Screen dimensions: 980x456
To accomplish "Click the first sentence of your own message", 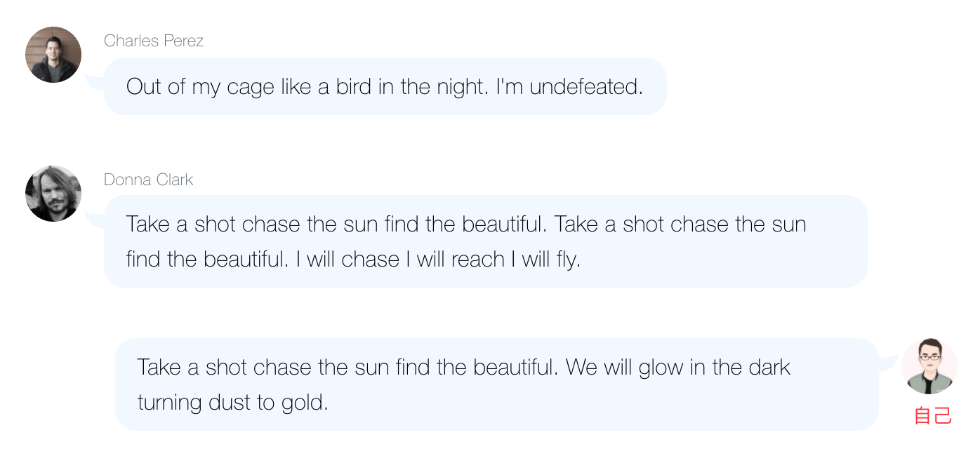I will coord(347,367).
